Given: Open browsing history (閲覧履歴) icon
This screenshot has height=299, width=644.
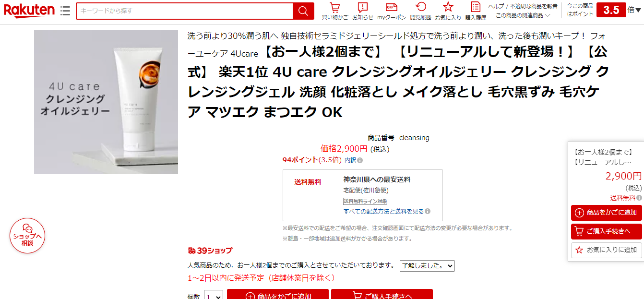Looking at the screenshot, I should tap(420, 12).
